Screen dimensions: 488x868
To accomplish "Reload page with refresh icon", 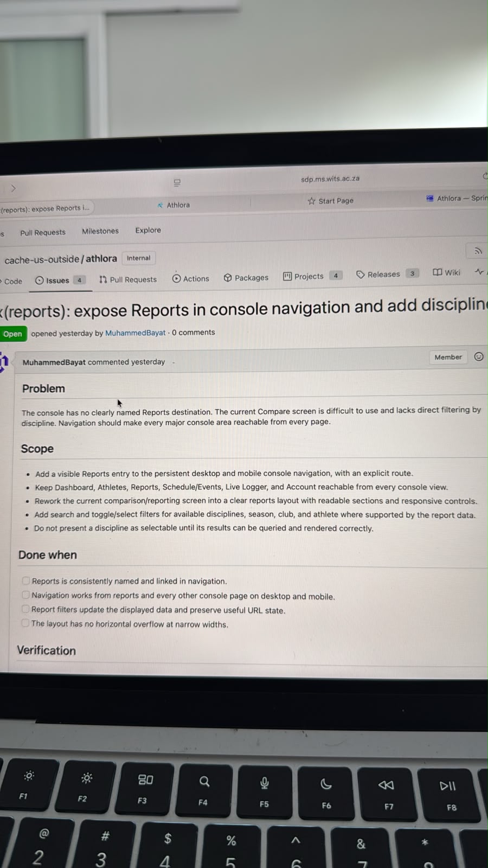I will pos(485,176).
